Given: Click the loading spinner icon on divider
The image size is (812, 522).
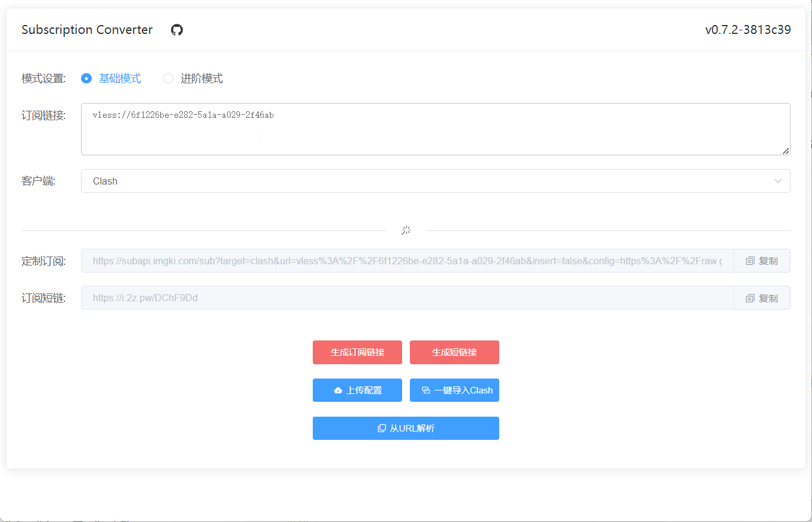Looking at the screenshot, I should pyautogui.click(x=406, y=230).
